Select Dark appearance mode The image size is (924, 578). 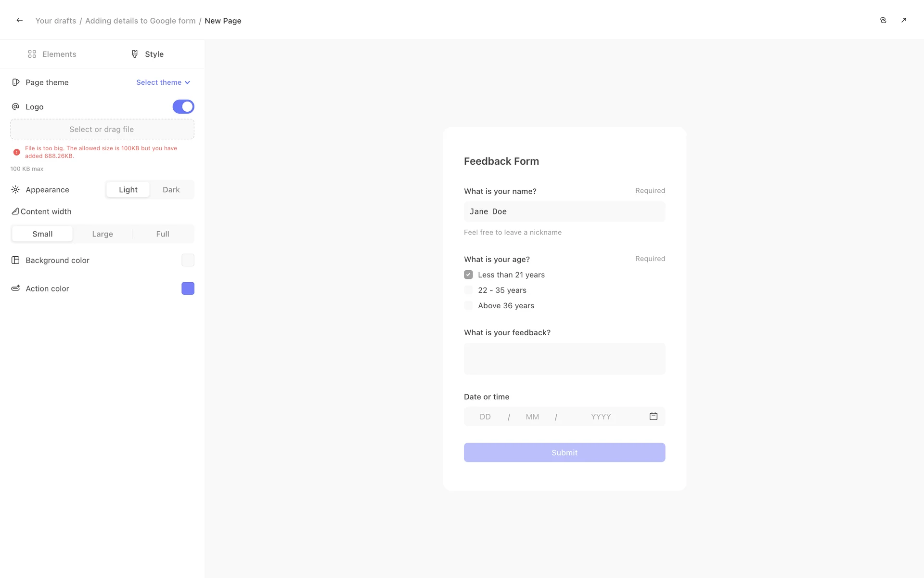click(x=171, y=190)
